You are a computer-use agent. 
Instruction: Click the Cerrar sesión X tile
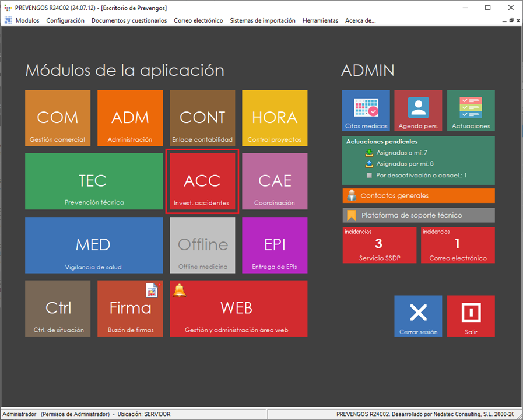[x=418, y=316]
